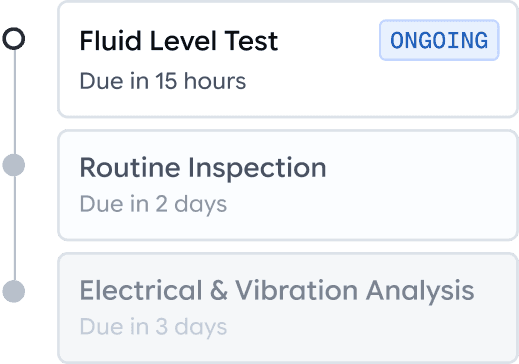Click the word 'Fluid' in the first card title
The width and height of the screenshot is (519, 364).
[110, 41]
